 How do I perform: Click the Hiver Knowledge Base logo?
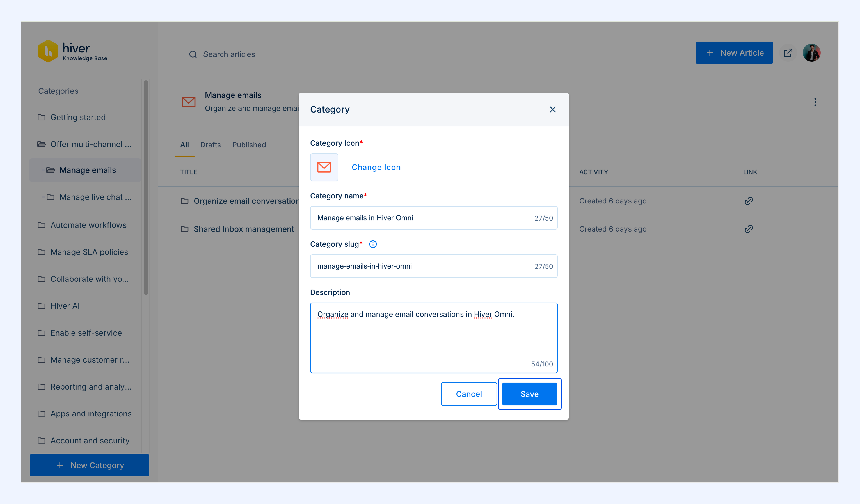(72, 51)
